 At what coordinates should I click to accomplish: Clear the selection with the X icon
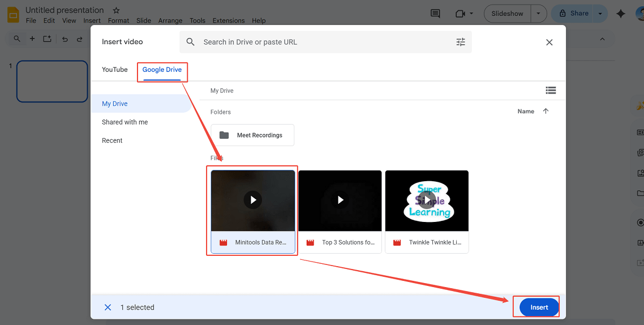(x=108, y=307)
